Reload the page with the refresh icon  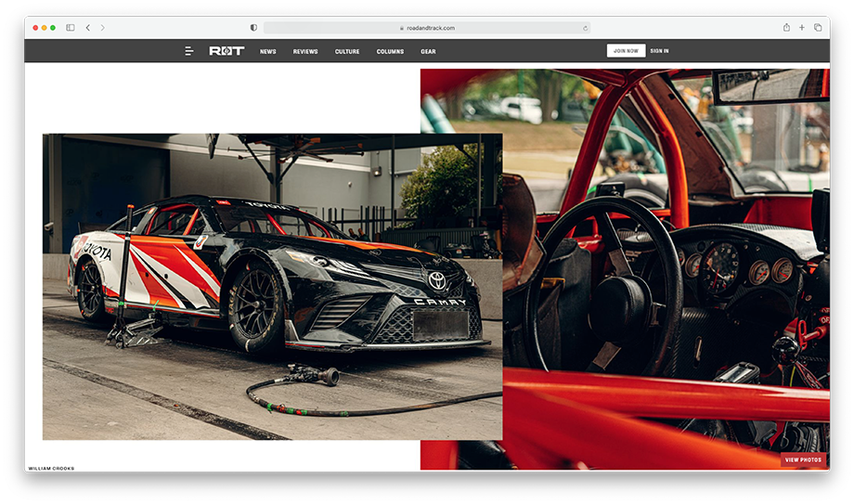click(586, 29)
